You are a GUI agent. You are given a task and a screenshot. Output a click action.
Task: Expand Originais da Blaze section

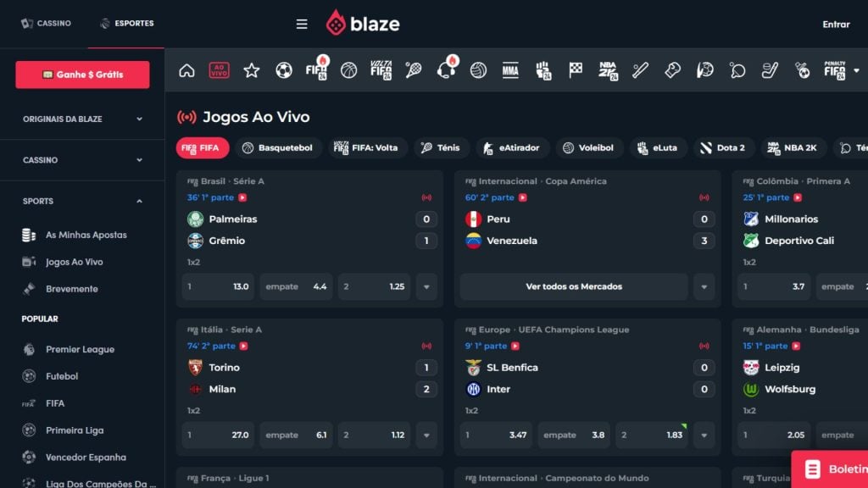point(82,119)
